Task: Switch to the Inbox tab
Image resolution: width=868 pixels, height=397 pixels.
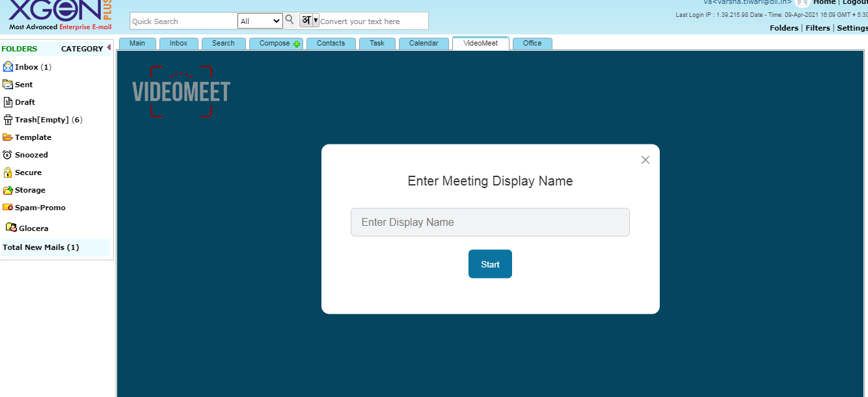Action: tap(178, 44)
